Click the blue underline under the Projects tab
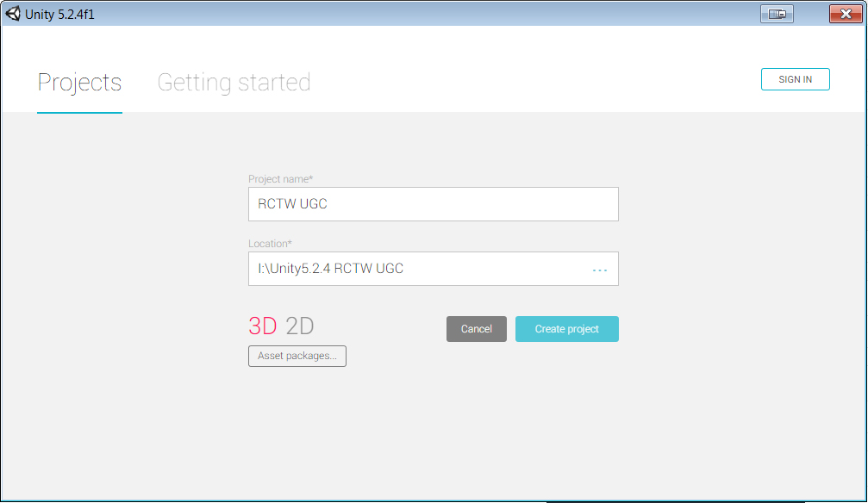Screen dimensions: 868x503 (79, 112)
